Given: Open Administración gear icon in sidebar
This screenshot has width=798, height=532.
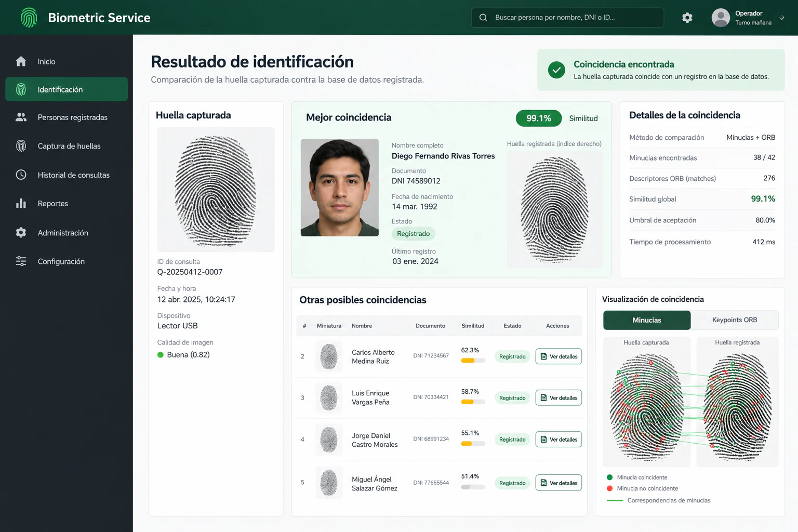Looking at the screenshot, I should pos(21,232).
